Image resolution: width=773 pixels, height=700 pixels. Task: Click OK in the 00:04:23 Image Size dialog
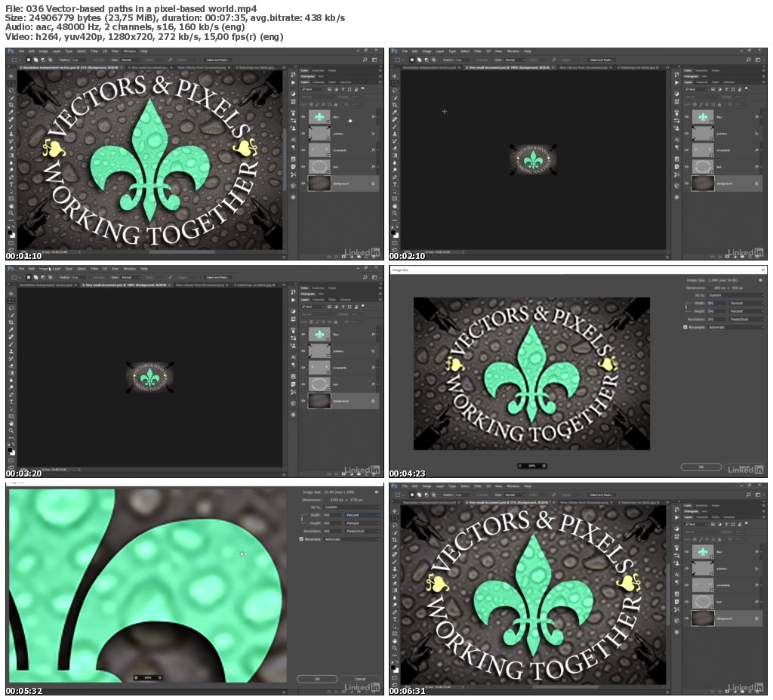[701, 467]
